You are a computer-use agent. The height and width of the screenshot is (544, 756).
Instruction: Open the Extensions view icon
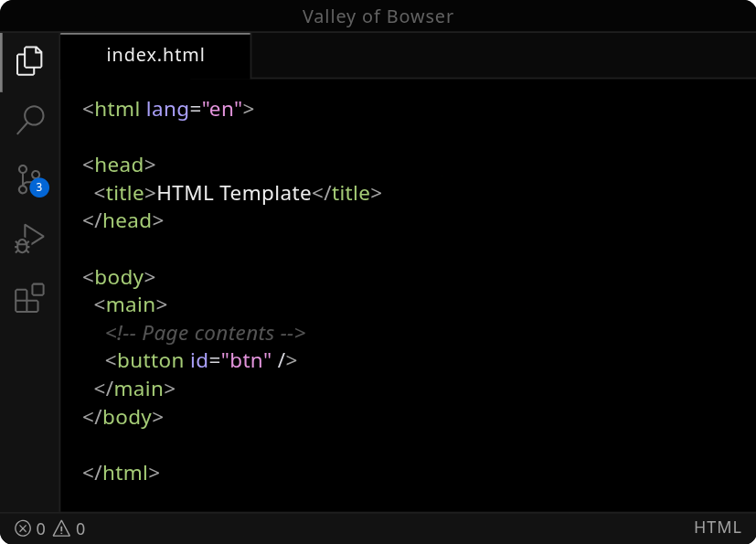(29, 297)
